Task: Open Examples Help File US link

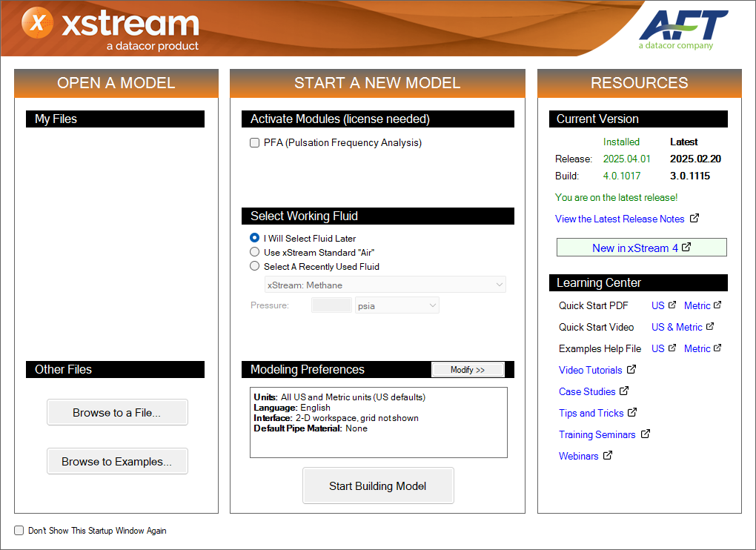Action: [657, 348]
